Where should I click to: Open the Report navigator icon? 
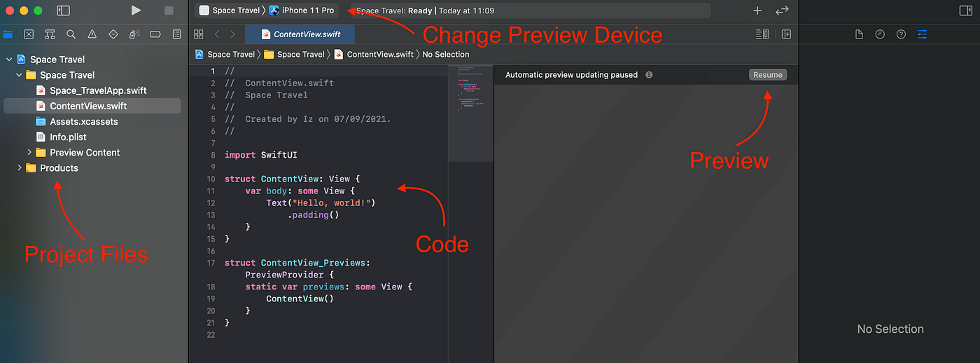point(176,34)
